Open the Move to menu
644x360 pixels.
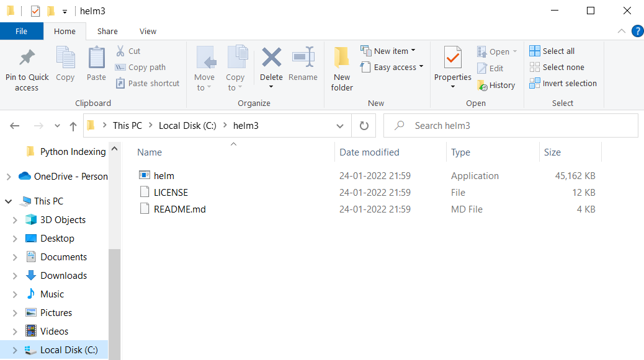204,69
